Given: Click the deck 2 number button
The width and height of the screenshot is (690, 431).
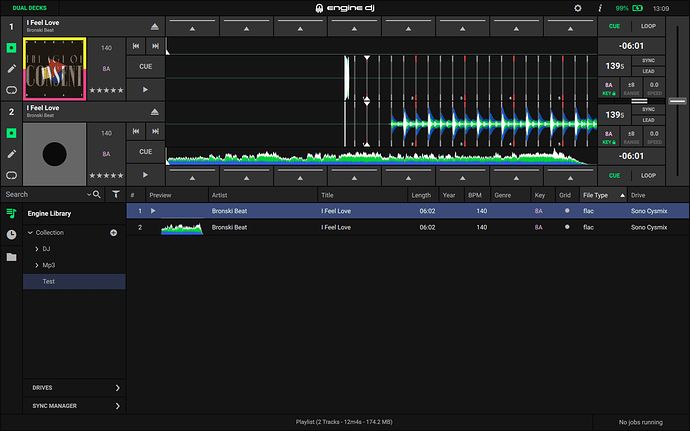Looking at the screenshot, I should pyautogui.click(x=11, y=112).
